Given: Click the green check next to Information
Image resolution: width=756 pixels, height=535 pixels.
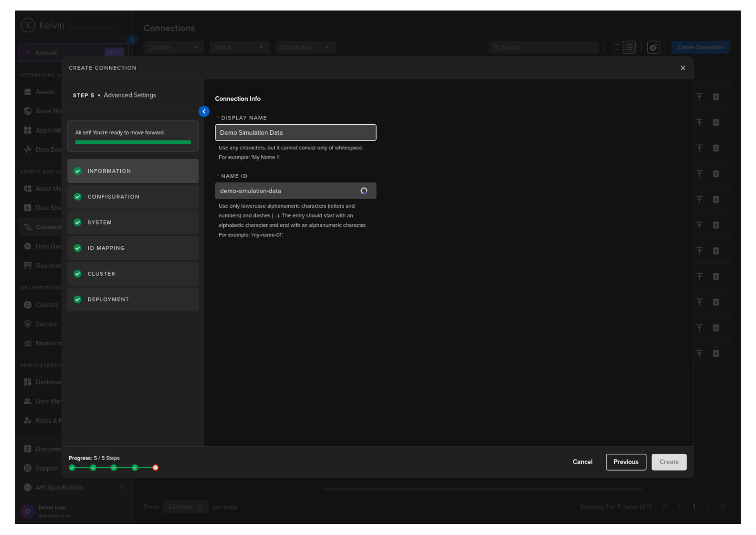Looking at the screenshot, I should [78, 171].
